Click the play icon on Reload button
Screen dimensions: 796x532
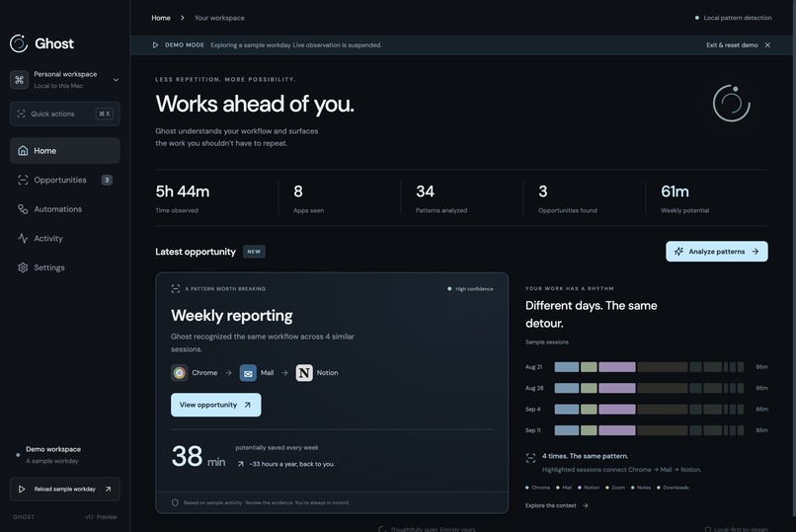tap(22, 489)
